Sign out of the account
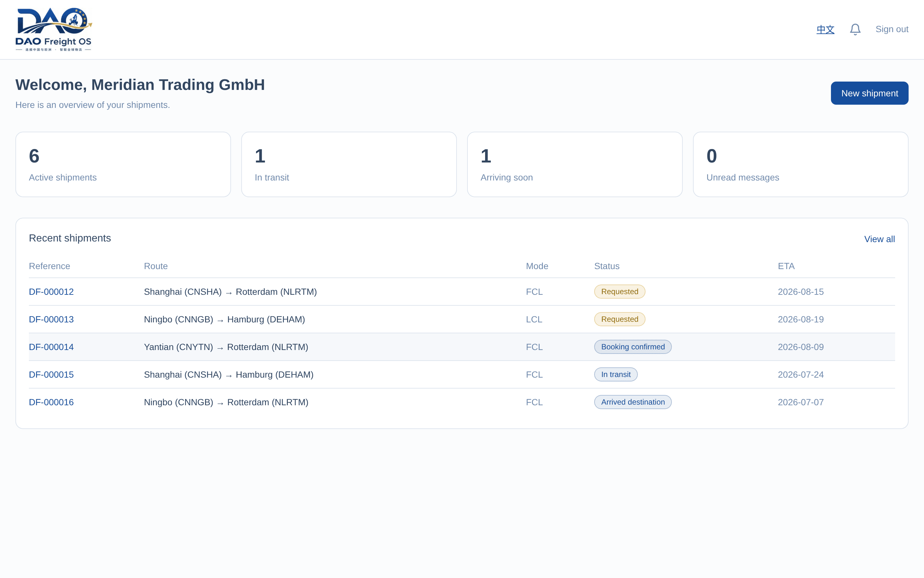924x578 pixels. (892, 30)
